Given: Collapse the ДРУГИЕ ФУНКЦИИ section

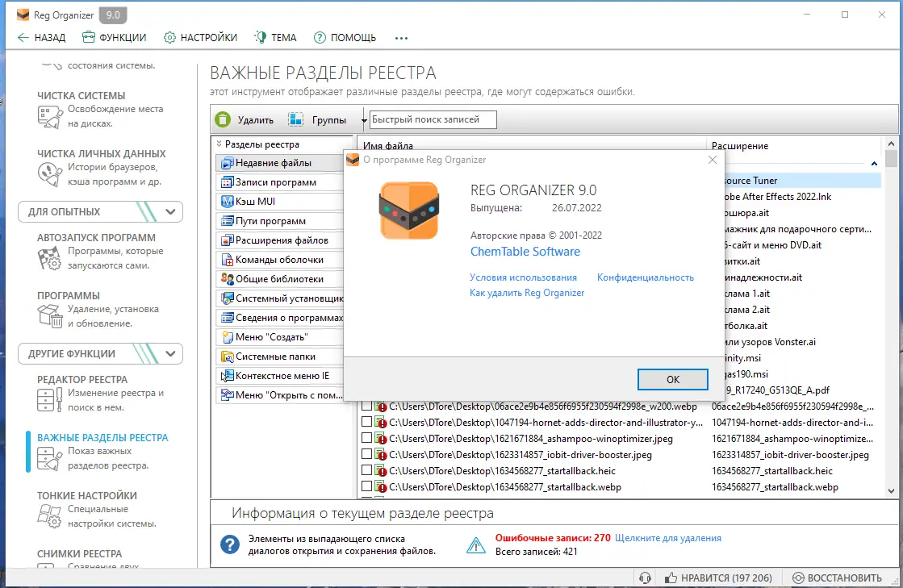Looking at the screenshot, I should tap(170, 353).
